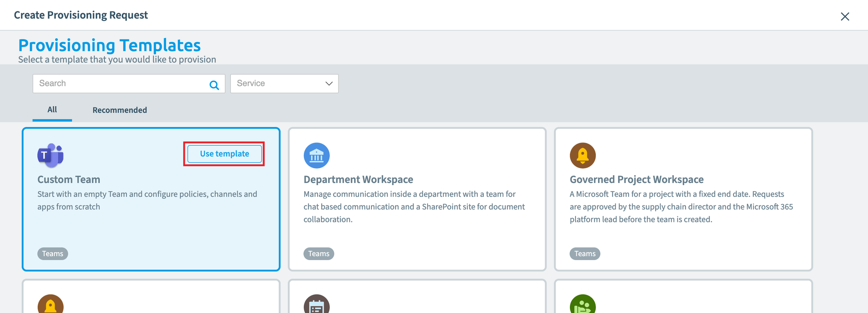Switch to the All tab
Image resolution: width=868 pixels, height=313 pixels.
[x=52, y=110]
